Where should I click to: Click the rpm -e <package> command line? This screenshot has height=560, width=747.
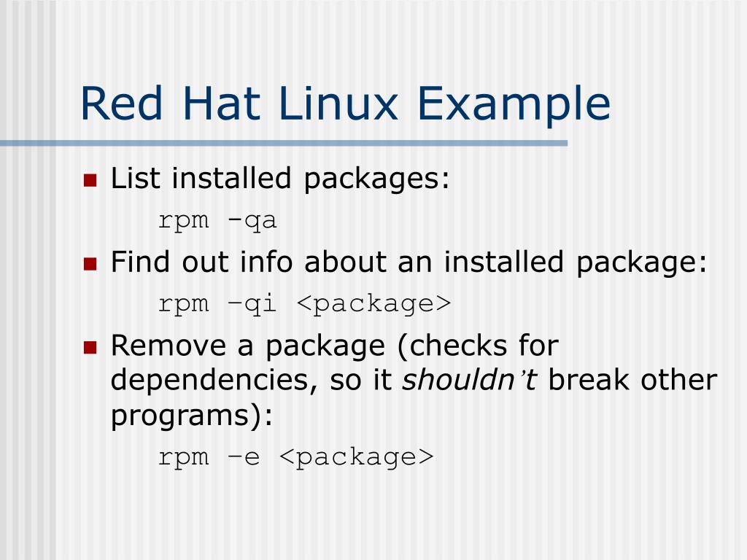pyautogui.click(x=296, y=458)
